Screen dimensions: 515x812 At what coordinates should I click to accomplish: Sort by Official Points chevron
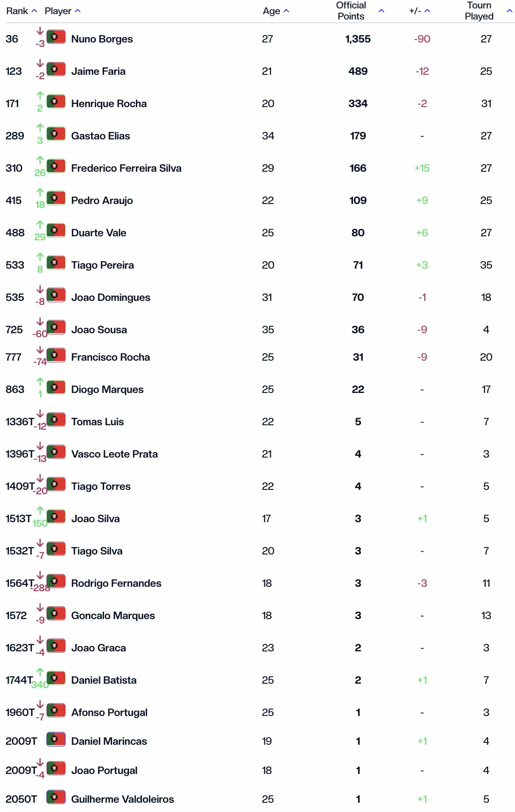(x=381, y=11)
